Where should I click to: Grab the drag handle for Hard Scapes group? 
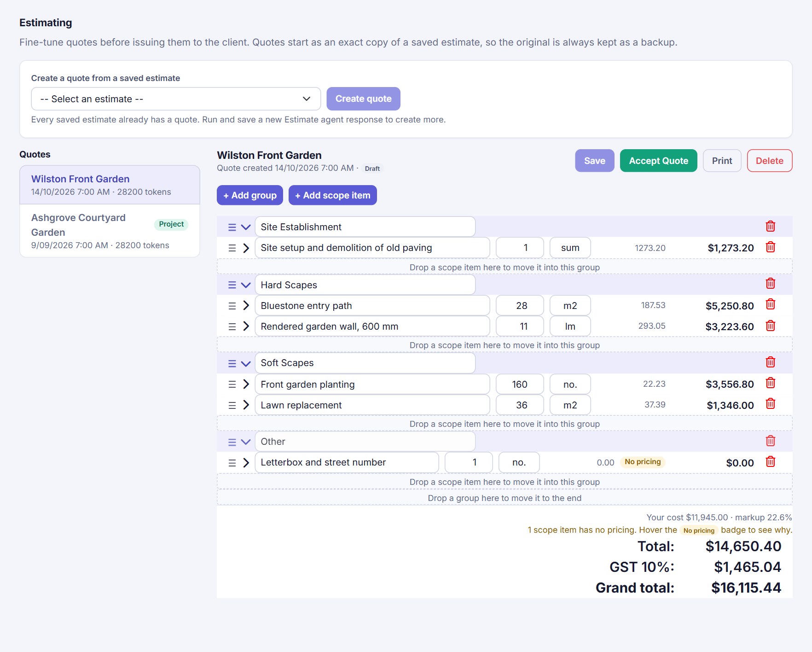(x=232, y=285)
